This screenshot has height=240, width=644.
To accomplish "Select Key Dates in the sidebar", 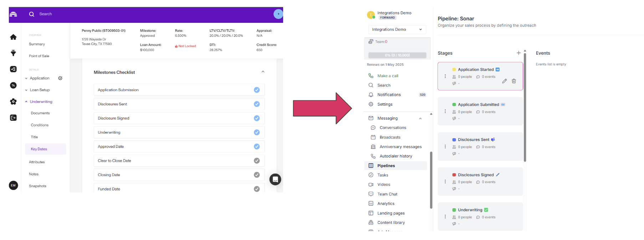I will click(45, 149).
